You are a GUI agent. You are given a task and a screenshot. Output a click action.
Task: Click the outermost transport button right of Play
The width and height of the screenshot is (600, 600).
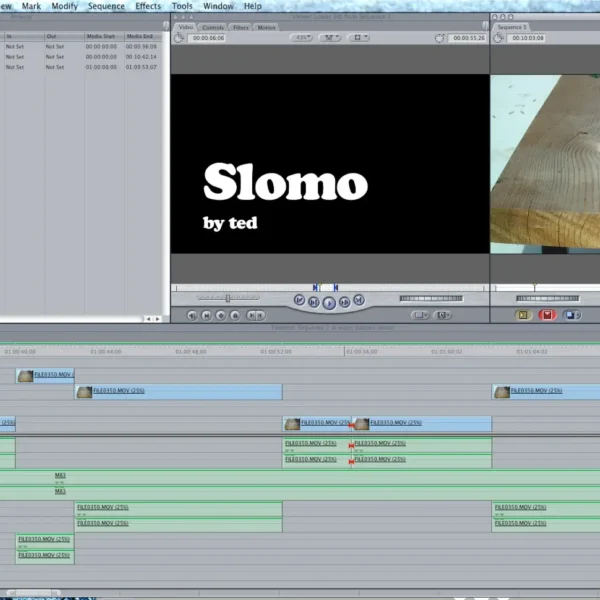(x=359, y=300)
